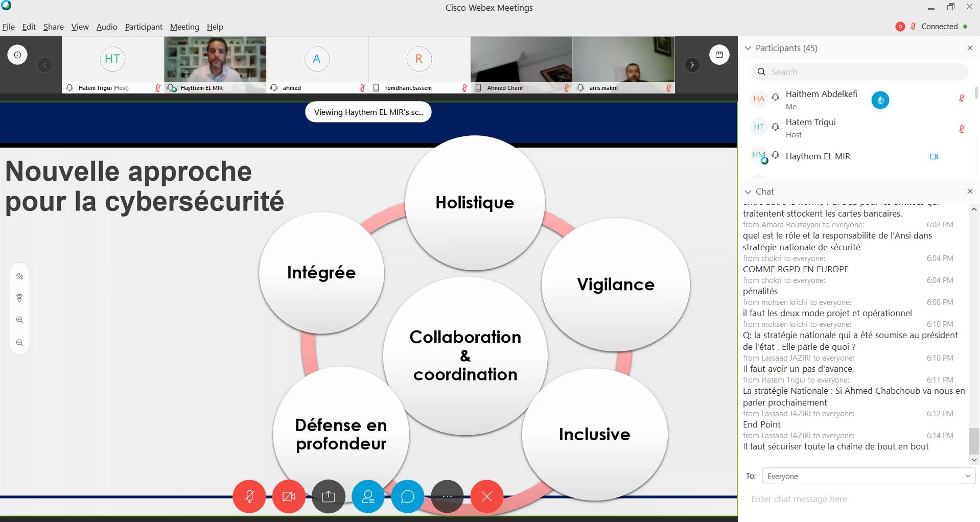This screenshot has width=980, height=522.
Task: Show next video thumbnails arrow
Action: [x=692, y=65]
